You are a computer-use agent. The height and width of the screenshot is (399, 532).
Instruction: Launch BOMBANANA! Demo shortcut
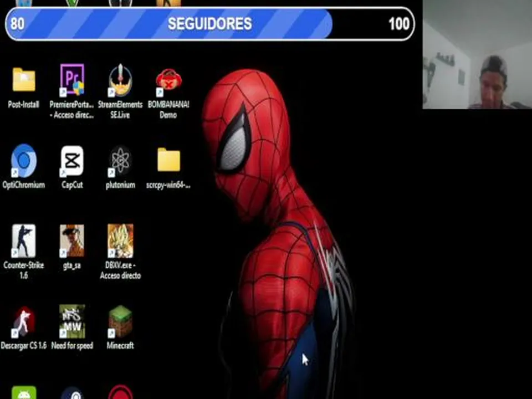click(x=168, y=82)
